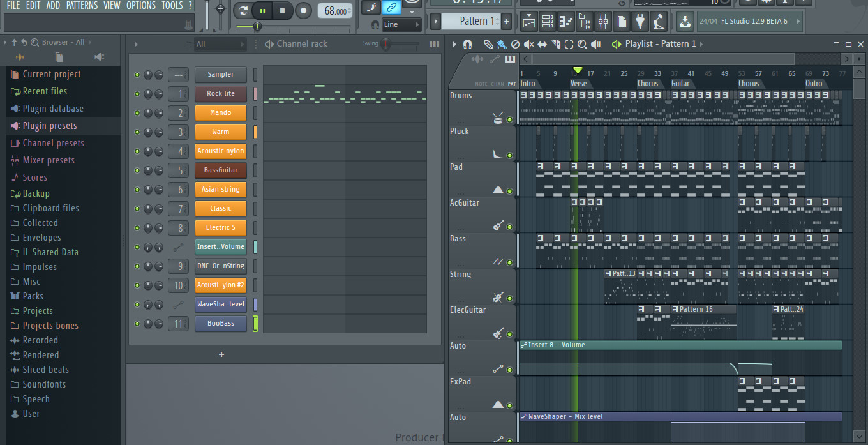Image resolution: width=868 pixels, height=445 pixels.
Task: Click the Acoustic nylon channel button
Action: click(x=220, y=151)
